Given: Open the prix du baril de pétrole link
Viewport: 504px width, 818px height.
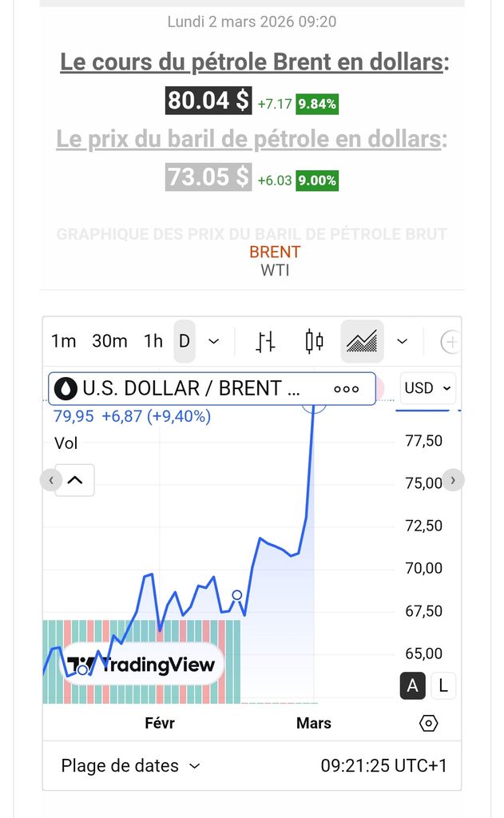Looking at the screenshot, I should (248, 139).
